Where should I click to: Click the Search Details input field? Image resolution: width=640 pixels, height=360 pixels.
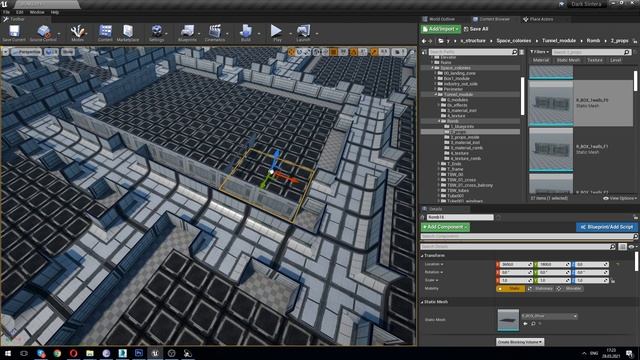pos(518,247)
